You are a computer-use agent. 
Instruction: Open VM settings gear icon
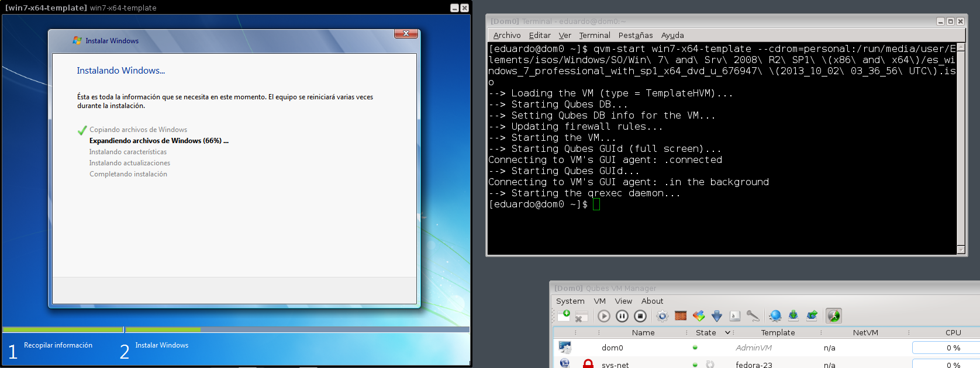coord(662,316)
